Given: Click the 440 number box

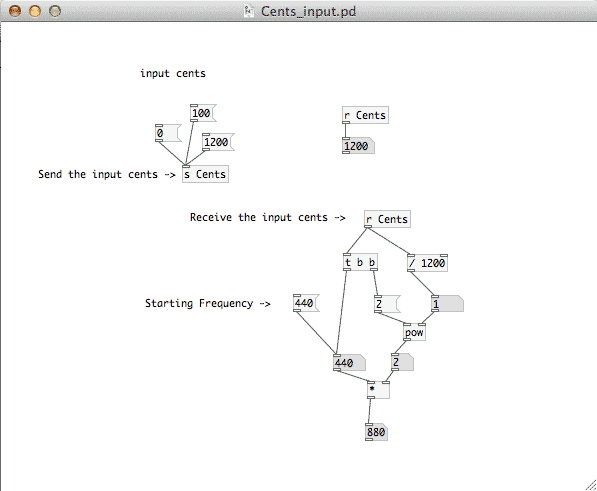Looking at the screenshot, I should tap(350, 363).
